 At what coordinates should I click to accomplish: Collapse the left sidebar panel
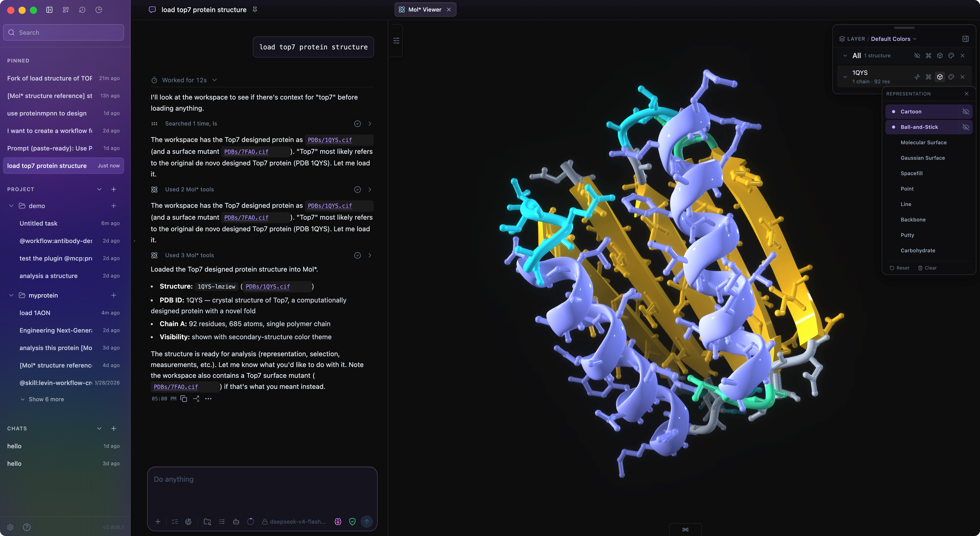point(49,10)
